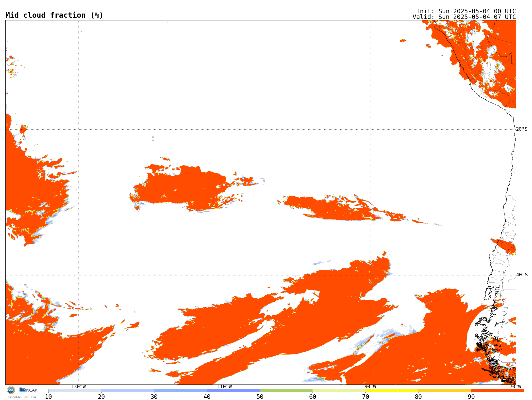Screen dimensions: 532x400
Task: Click the NSF logo icon
Action: [11, 390]
